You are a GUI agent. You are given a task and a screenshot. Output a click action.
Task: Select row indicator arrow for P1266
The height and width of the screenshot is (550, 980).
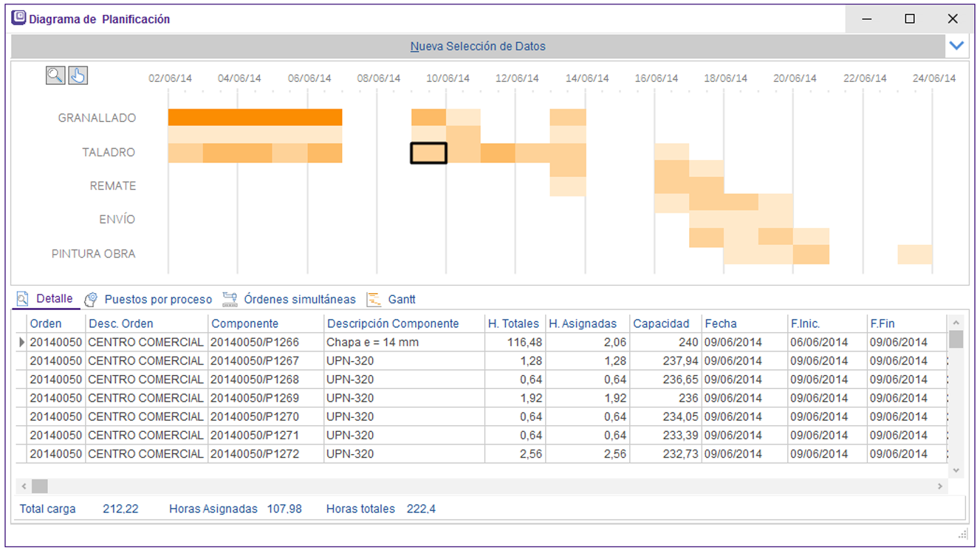point(21,343)
